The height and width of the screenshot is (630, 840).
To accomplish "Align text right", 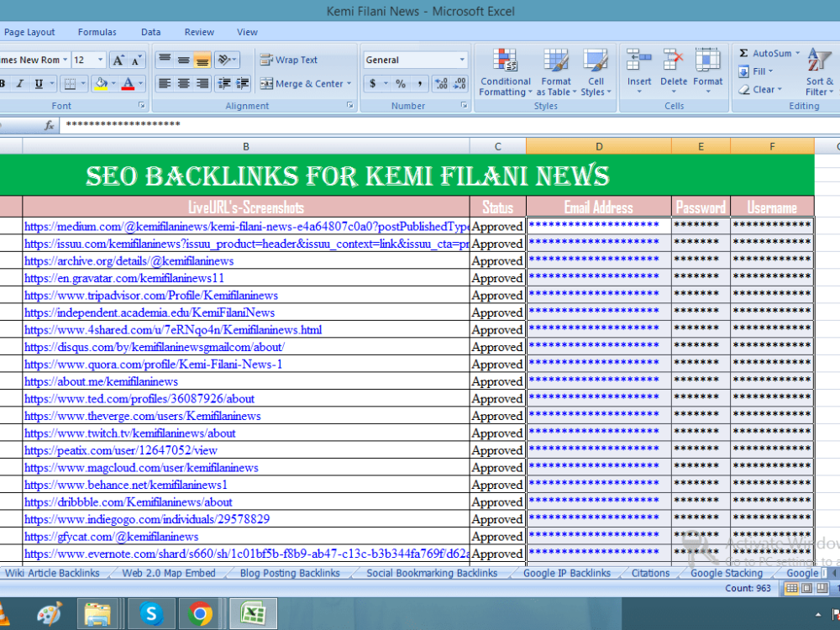I will [x=202, y=83].
